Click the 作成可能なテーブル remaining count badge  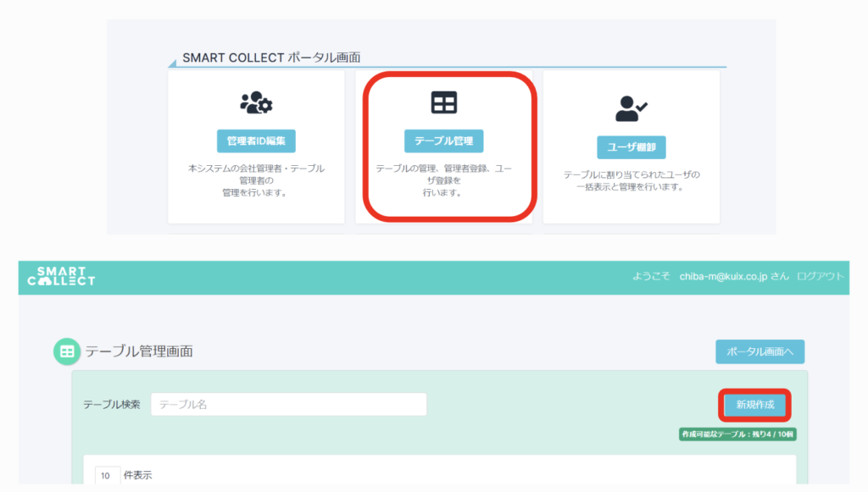tap(738, 434)
